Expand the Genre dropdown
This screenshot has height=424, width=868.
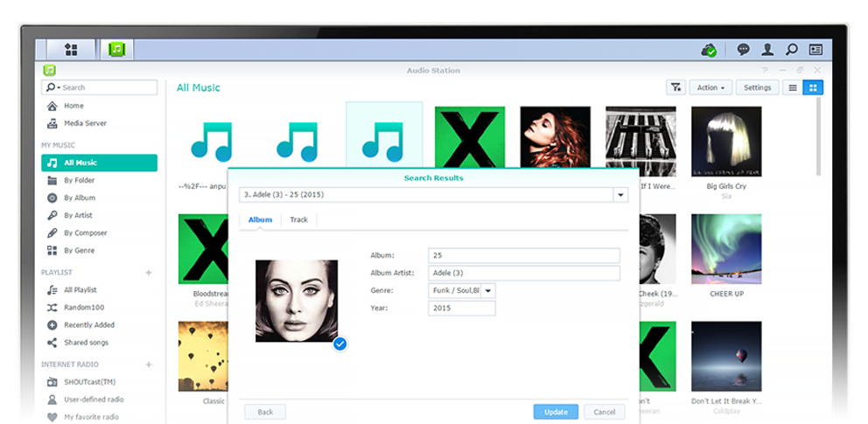coord(487,291)
